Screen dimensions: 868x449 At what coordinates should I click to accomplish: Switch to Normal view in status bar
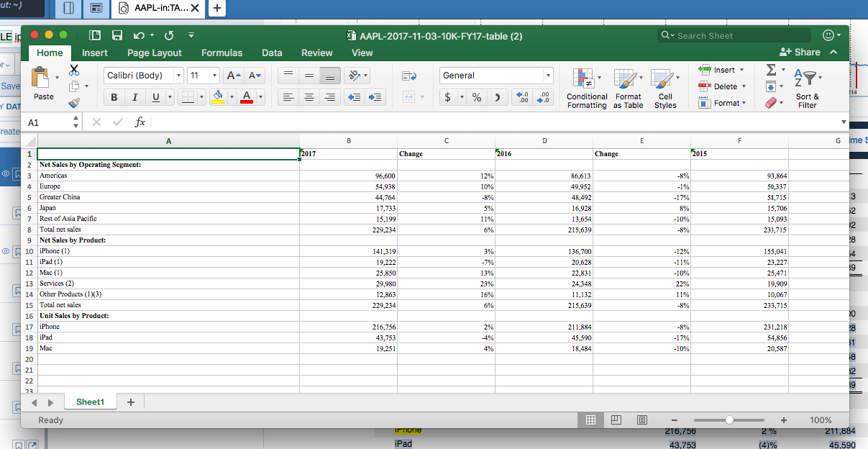(590, 419)
